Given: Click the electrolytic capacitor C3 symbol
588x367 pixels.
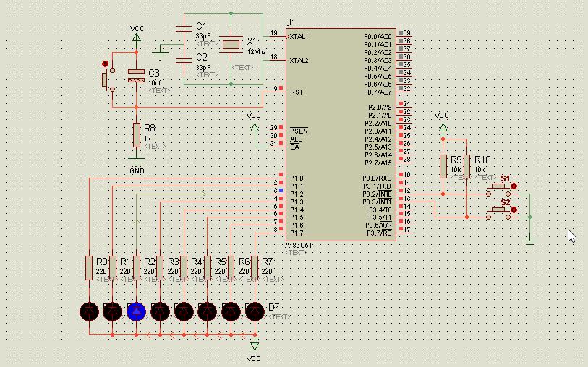Looking at the screenshot, I should (x=136, y=76).
